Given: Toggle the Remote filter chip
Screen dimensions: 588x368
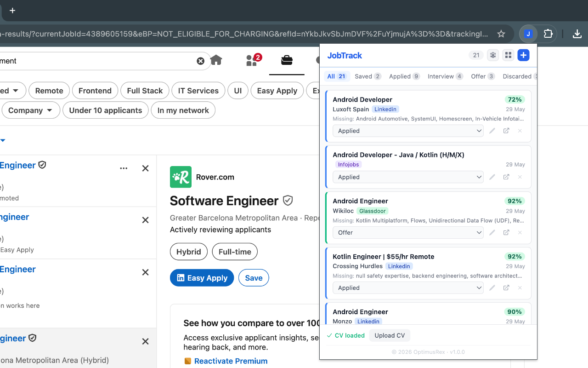Looking at the screenshot, I should tap(49, 91).
